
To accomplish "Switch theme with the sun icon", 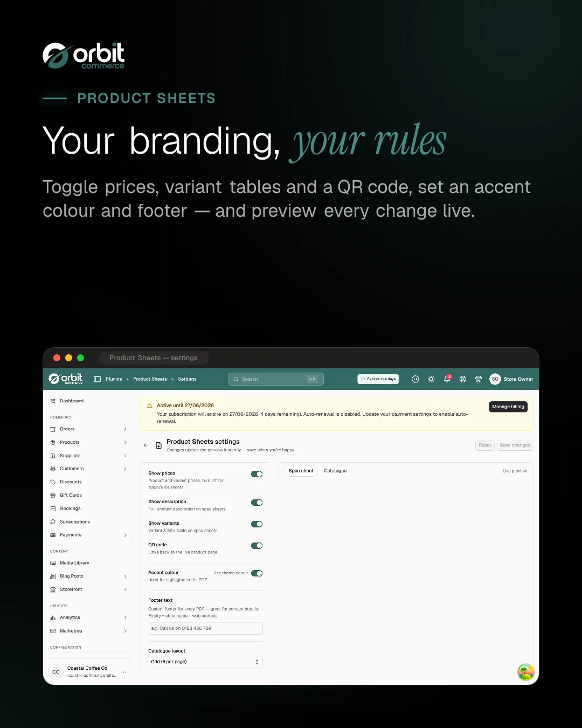I will click(431, 379).
